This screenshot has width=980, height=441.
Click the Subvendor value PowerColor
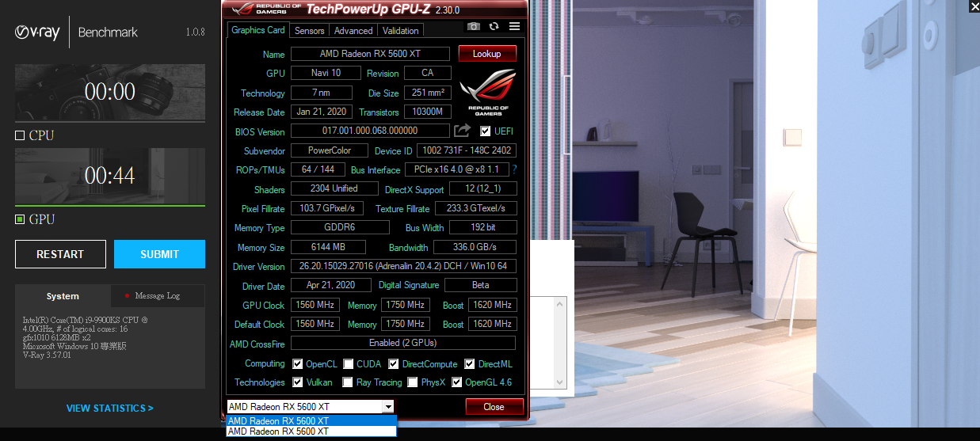[x=330, y=150]
